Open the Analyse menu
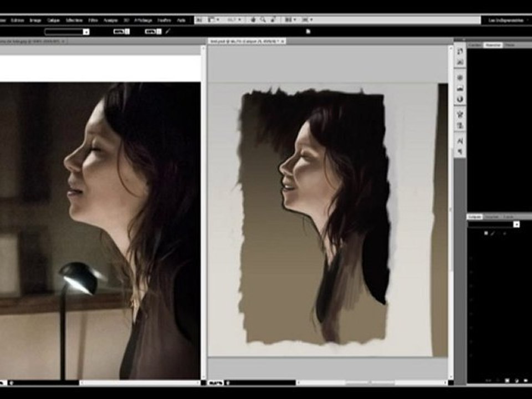 [110, 21]
